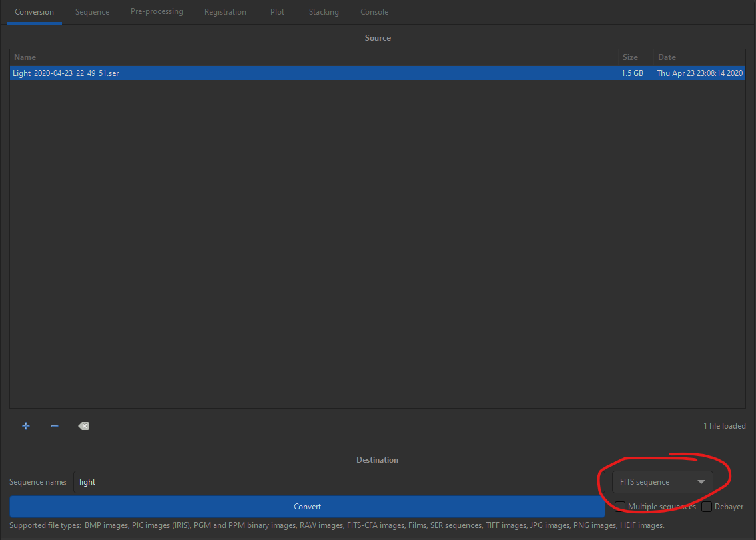Select the Light_2020-04-23_22_49_51.ser file row
The width and height of the screenshot is (756, 540).
pos(378,73)
